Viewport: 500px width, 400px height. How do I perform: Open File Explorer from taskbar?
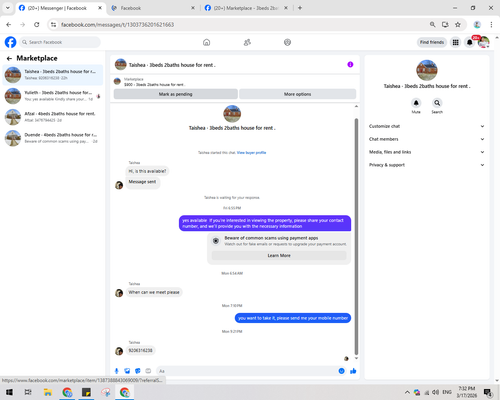48,392
